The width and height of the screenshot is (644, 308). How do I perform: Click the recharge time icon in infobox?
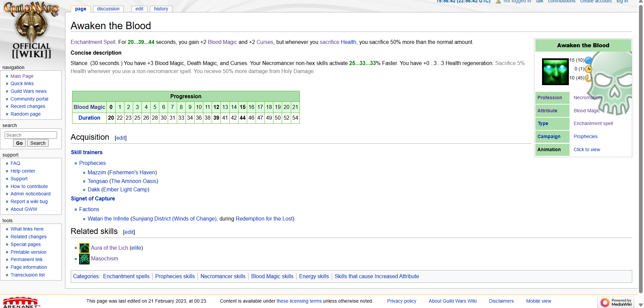[588, 78]
